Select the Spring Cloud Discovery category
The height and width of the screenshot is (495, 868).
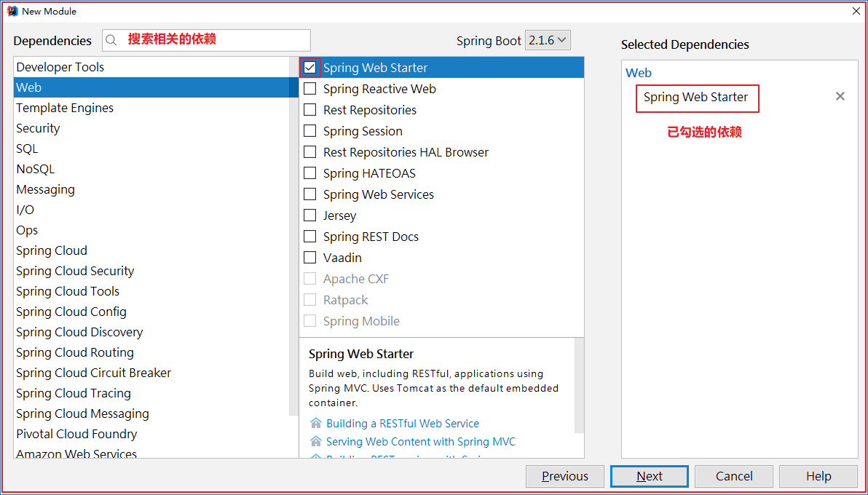pos(151,332)
